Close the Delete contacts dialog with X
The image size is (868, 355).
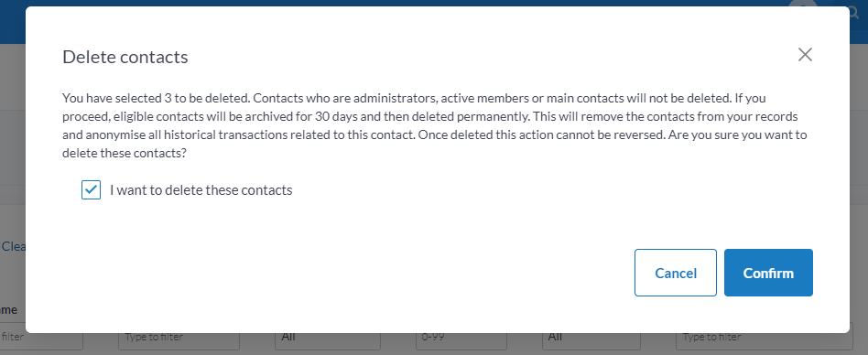point(805,54)
